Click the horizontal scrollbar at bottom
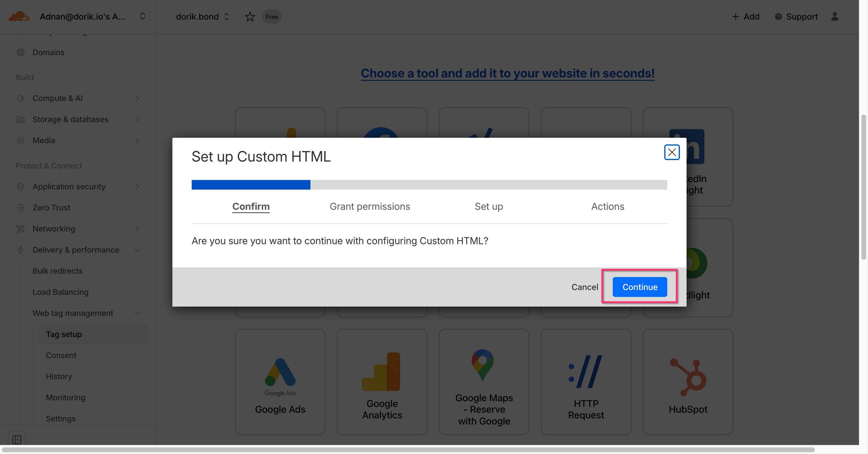The height and width of the screenshot is (454, 868). point(408,449)
